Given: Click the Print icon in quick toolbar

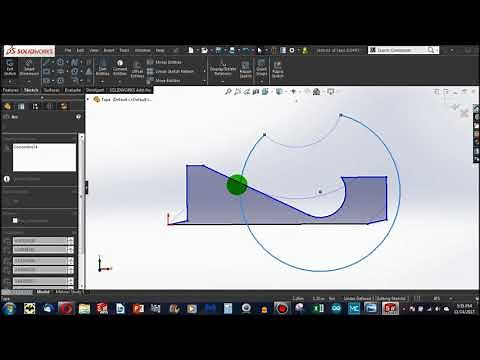Looking at the screenshot, I should [x=232, y=50].
